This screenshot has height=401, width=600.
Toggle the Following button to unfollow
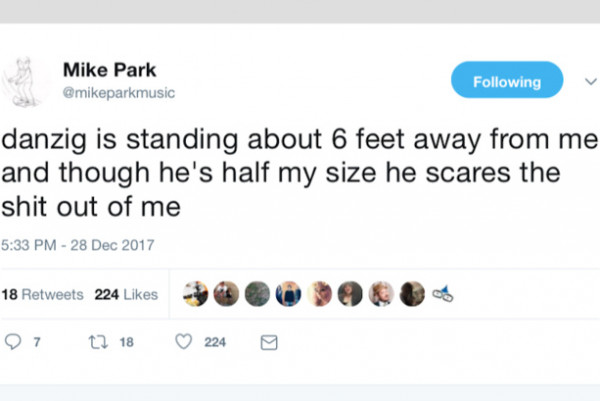point(507,81)
